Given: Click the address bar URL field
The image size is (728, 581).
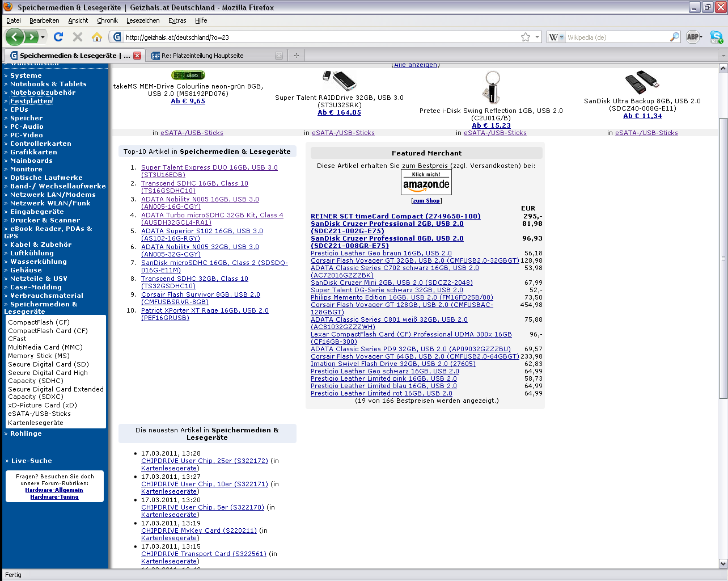Looking at the screenshot, I should click(321, 37).
